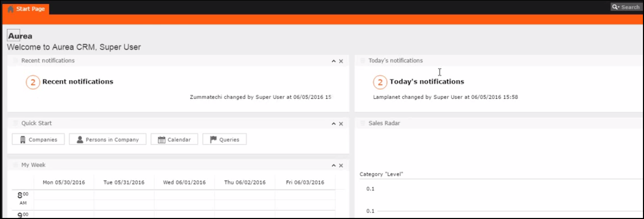Collapse the Recent notifications panel
644x219 pixels.
[x=334, y=61]
